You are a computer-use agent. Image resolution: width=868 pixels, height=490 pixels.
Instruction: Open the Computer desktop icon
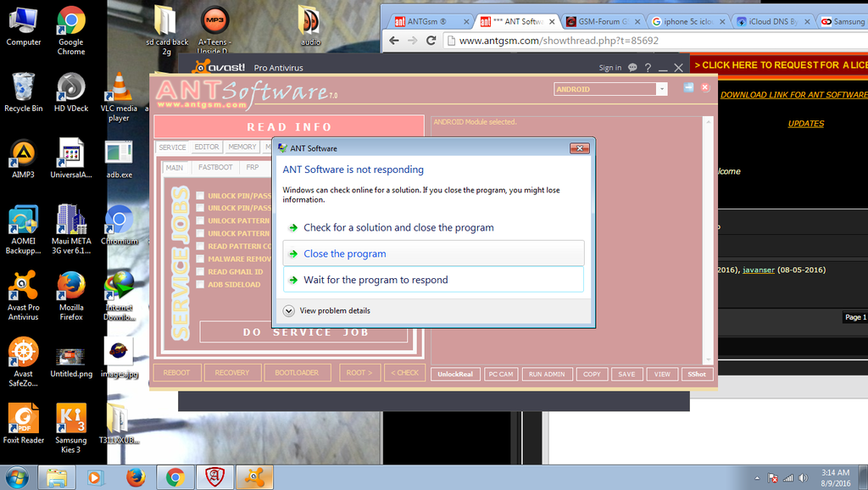(x=23, y=26)
